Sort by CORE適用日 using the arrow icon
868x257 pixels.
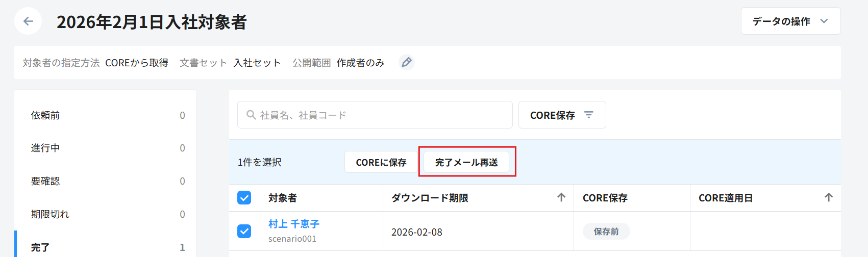pyautogui.click(x=828, y=197)
